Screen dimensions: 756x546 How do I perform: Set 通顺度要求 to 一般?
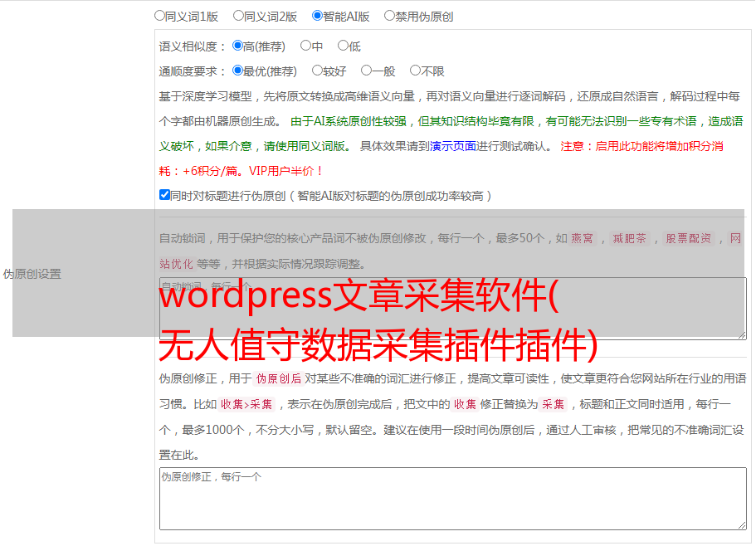pyautogui.click(x=366, y=71)
